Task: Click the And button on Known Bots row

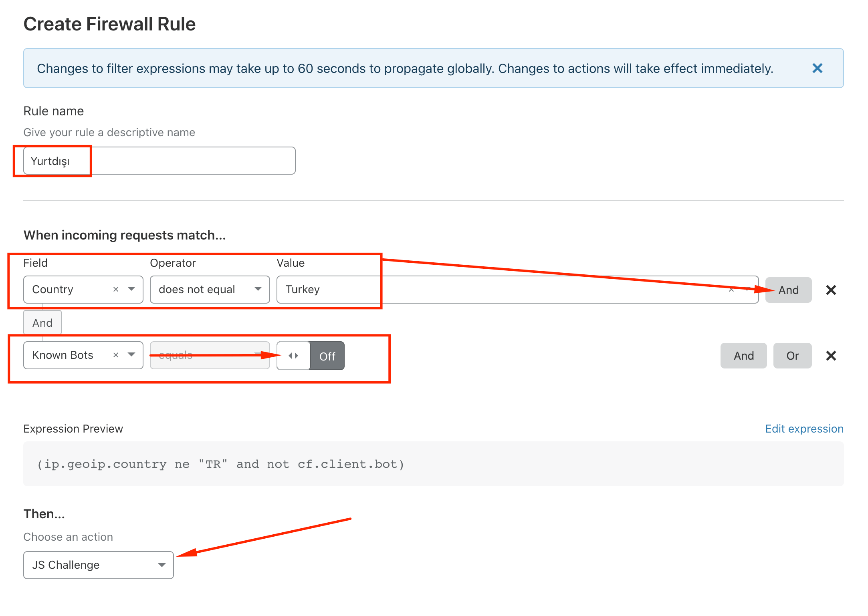Action: pyautogui.click(x=743, y=356)
